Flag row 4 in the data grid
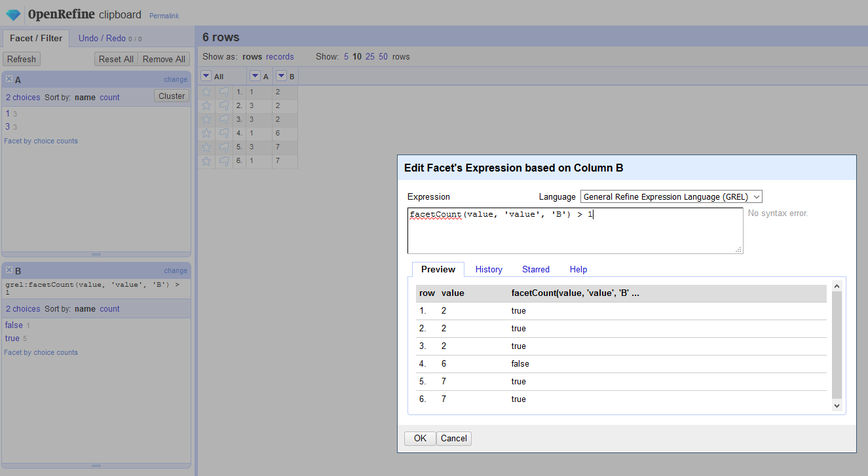Screen dimensions: 868x476 (224, 133)
